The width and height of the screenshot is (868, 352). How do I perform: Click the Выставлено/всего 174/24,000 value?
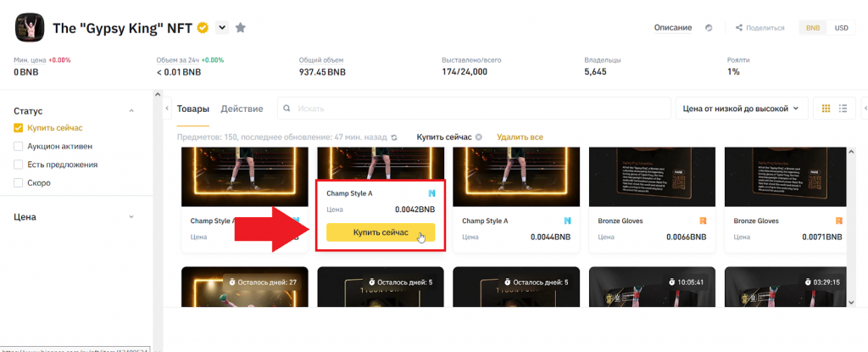click(465, 72)
